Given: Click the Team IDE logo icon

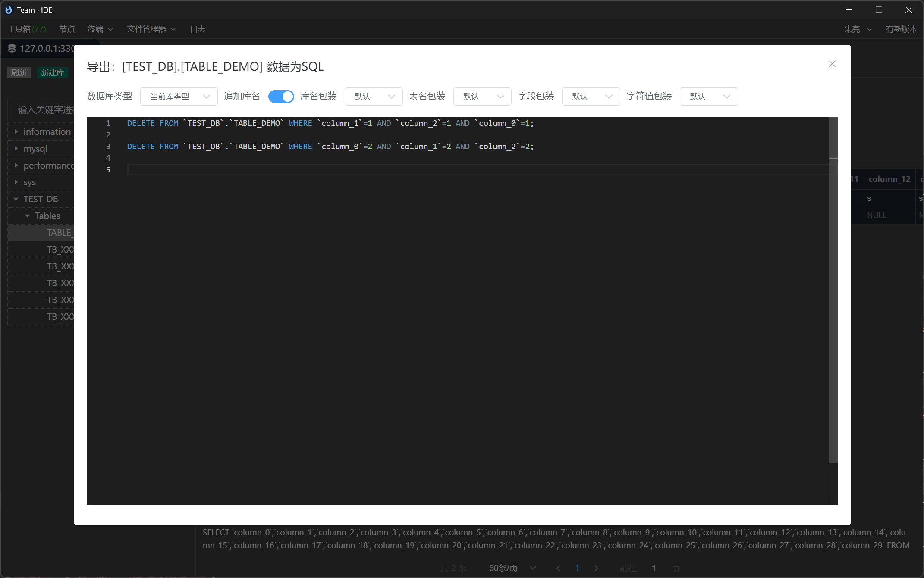Looking at the screenshot, I should click(8, 9).
